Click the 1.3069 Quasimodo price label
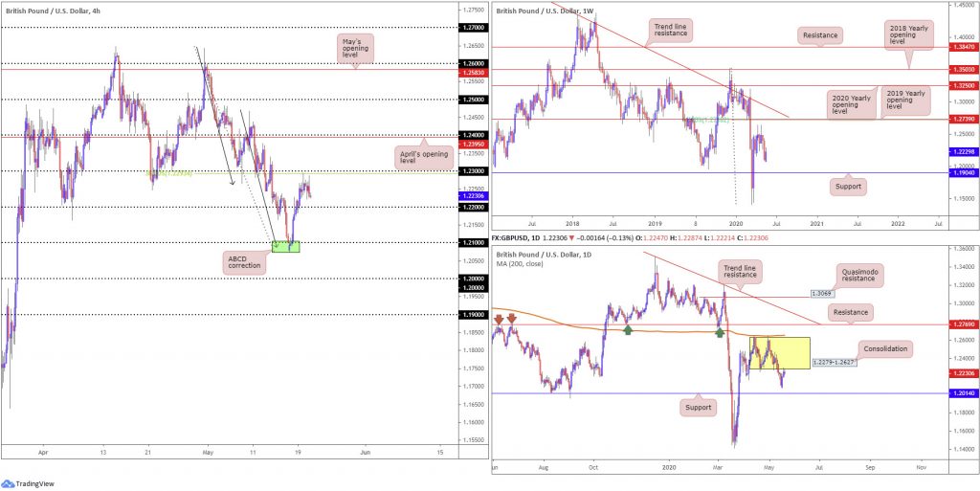Screen dimensions: 980x491 coord(820,293)
